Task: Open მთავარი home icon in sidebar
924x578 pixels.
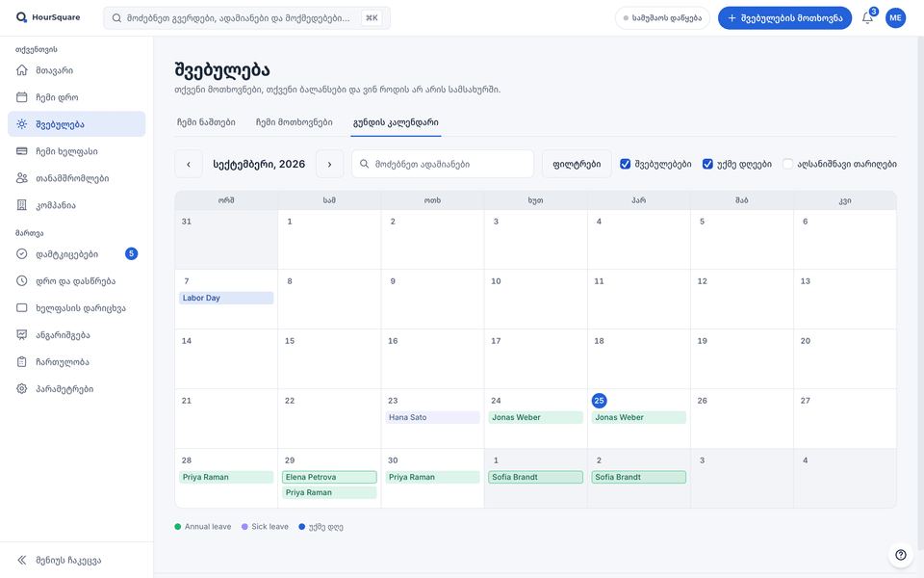Action: pyautogui.click(x=22, y=70)
